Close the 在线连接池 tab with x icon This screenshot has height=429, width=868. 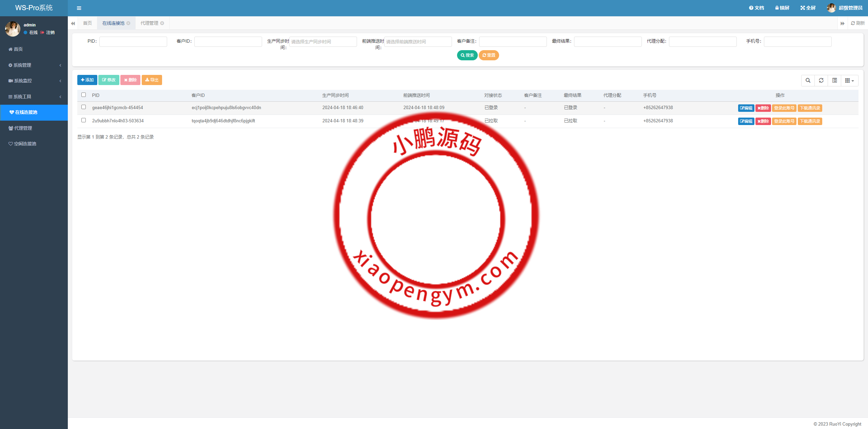click(x=129, y=23)
